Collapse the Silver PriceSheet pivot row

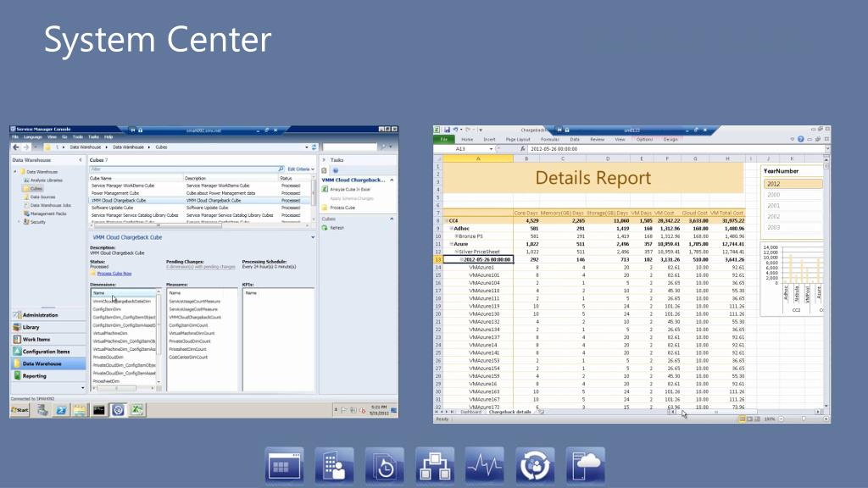click(x=456, y=252)
